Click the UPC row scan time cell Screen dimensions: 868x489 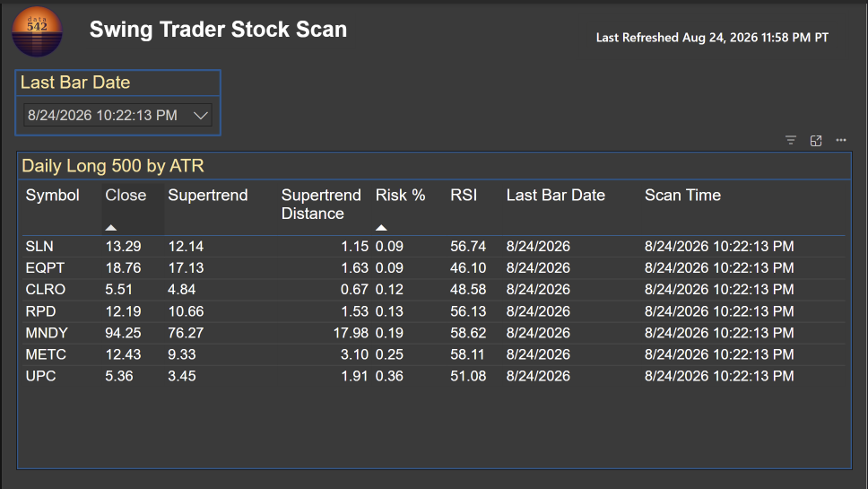click(x=719, y=376)
